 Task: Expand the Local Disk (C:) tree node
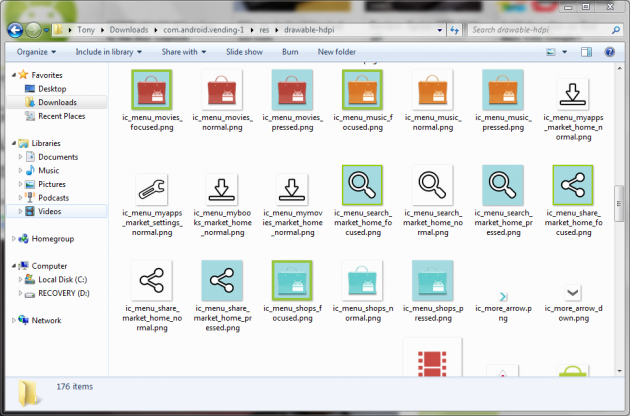22,279
